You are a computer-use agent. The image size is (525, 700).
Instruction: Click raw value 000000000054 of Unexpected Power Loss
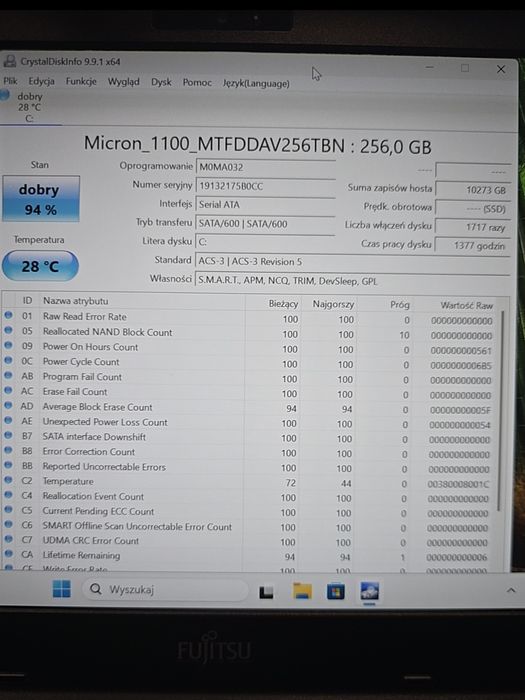(x=460, y=425)
